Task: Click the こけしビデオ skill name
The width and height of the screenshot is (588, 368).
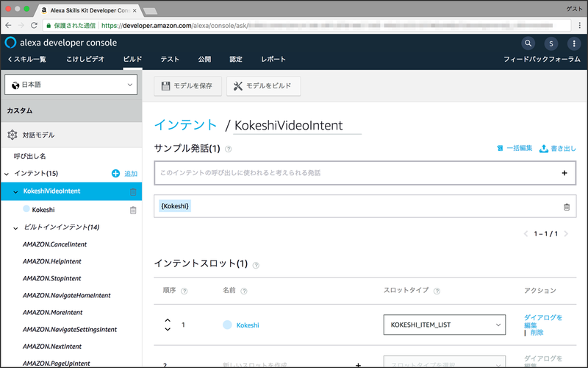Action: point(85,59)
